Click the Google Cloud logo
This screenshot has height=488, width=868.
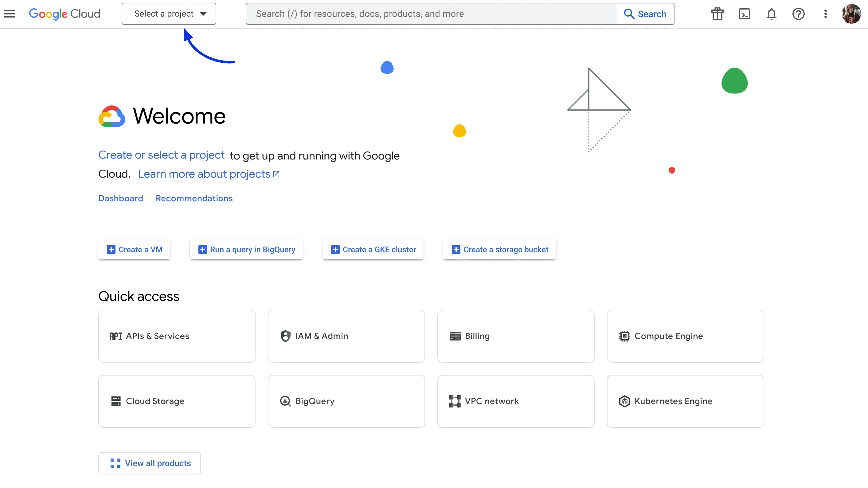point(65,14)
